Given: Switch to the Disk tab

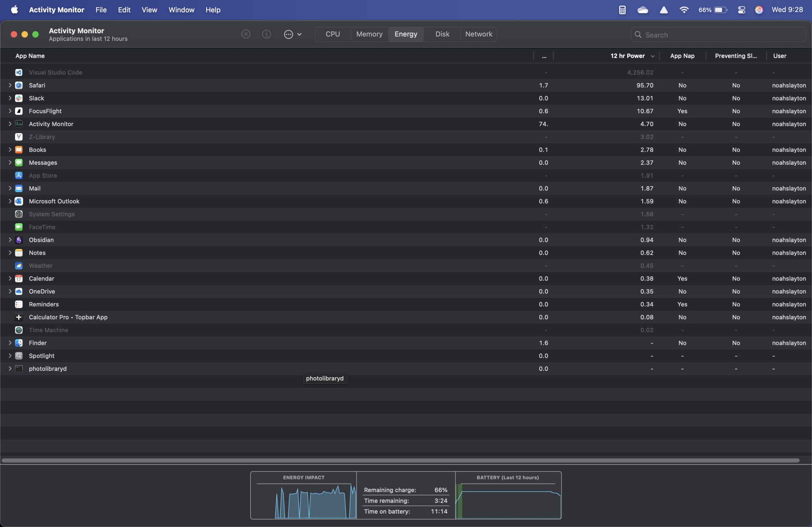Looking at the screenshot, I should pyautogui.click(x=442, y=34).
